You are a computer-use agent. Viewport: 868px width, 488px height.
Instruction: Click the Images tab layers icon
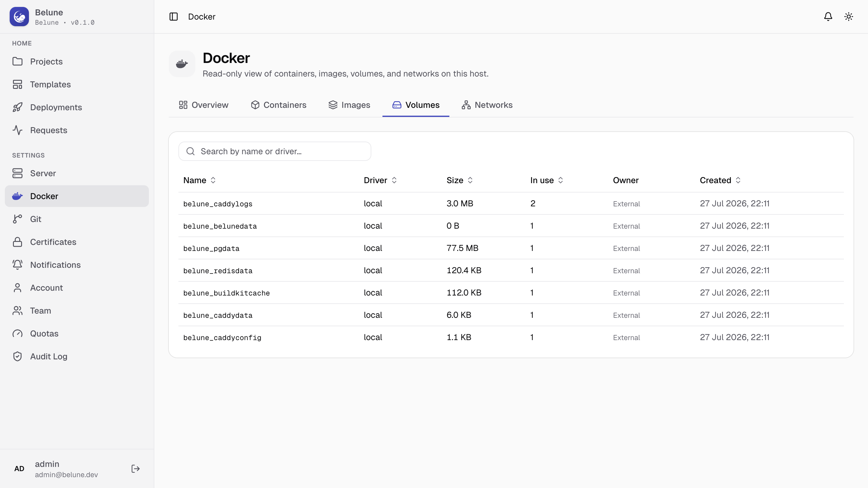pyautogui.click(x=333, y=105)
